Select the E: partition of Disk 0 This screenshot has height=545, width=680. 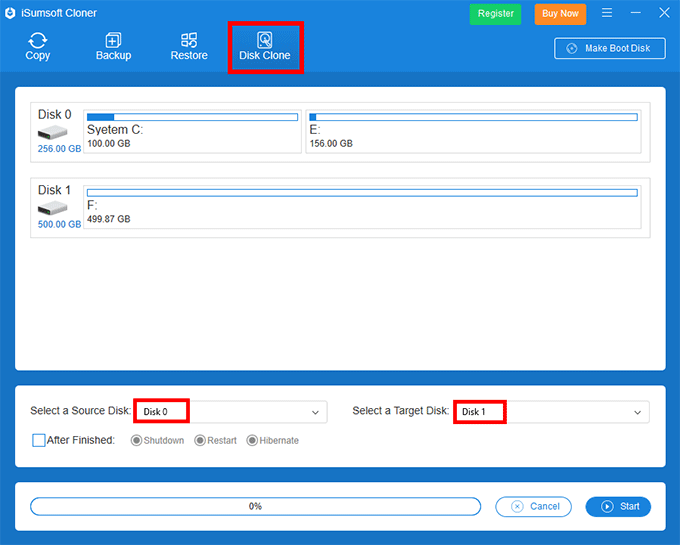click(x=473, y=131)
